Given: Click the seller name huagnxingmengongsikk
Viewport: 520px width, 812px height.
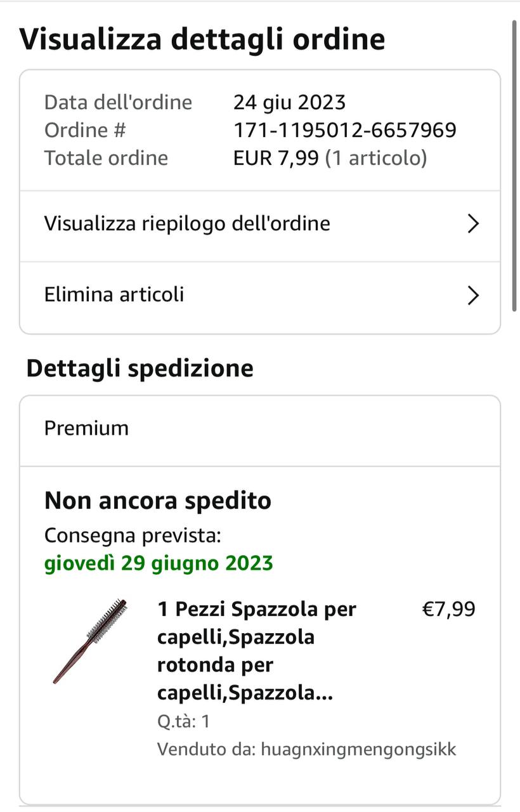Looking at the screenshot, I should click(356, 749).
